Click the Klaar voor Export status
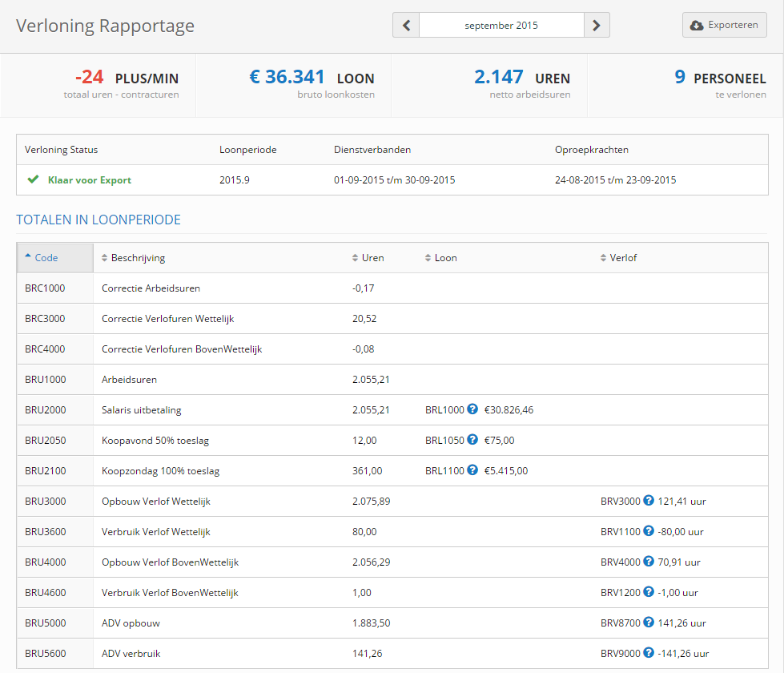Screen dimensions: 784x673 point(89,180)
